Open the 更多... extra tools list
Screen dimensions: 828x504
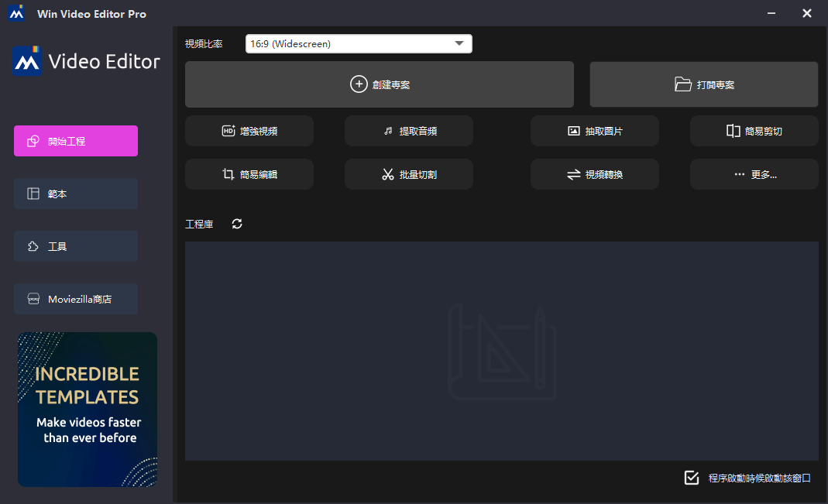(754, 174)
